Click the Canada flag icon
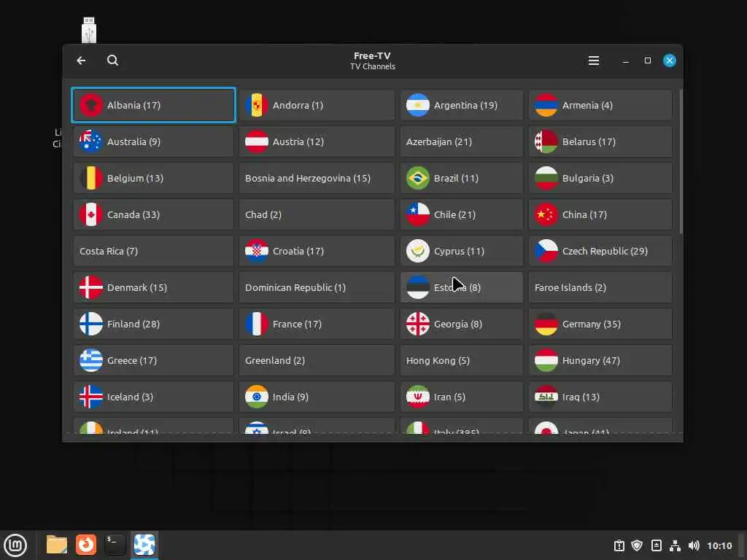The image size is (747, 560). tap(91, 215)
